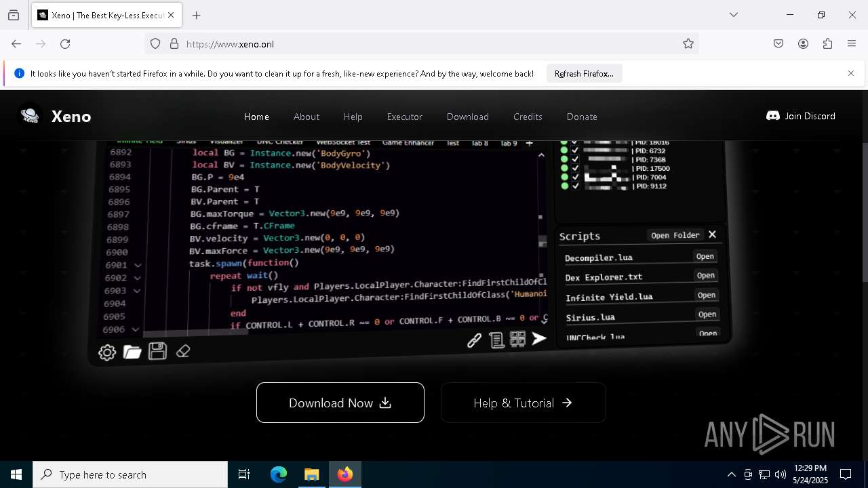This screenshot has width=868, height=488.
Task: Open Save to Pocket icon
Action: pos(778,43)
